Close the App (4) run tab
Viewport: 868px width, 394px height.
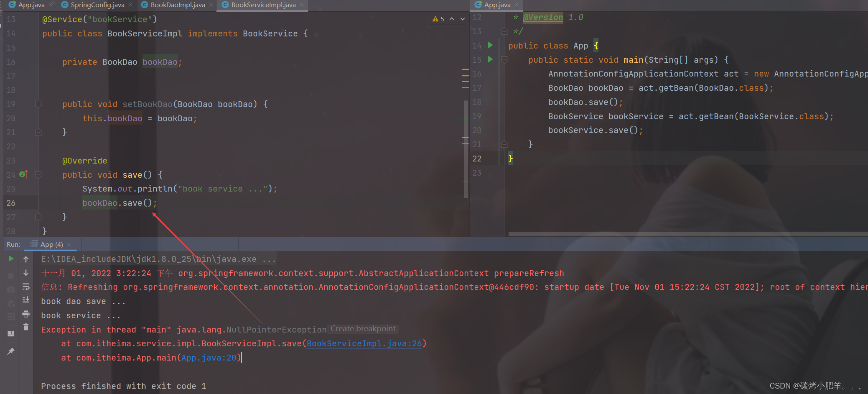[69, 245]
